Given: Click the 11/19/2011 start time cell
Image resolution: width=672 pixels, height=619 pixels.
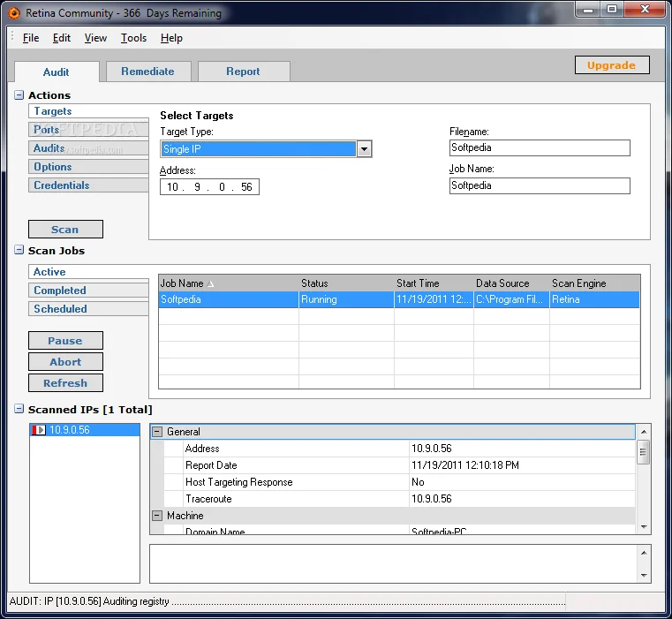Looking at the screenshot, I should point(434,299).
